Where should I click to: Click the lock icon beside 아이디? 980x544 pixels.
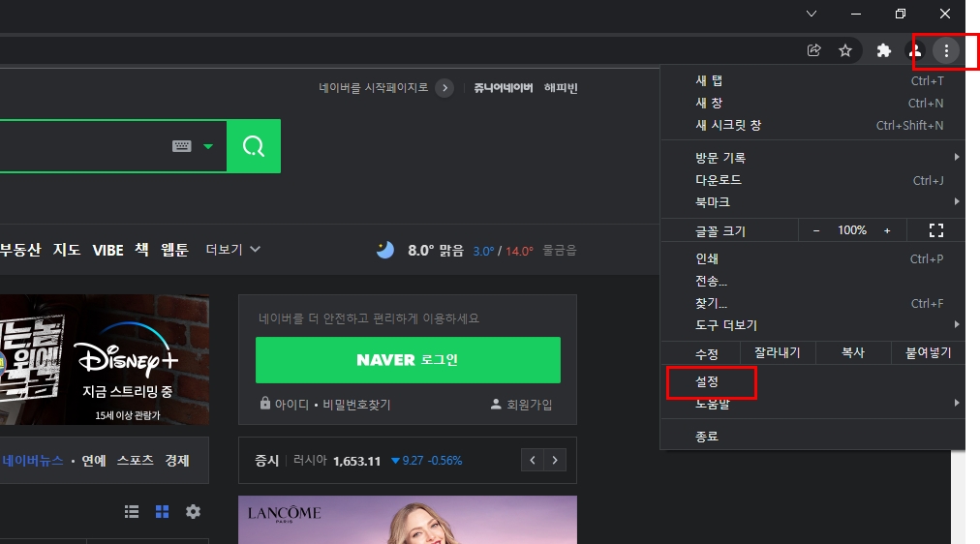(265, 403)
